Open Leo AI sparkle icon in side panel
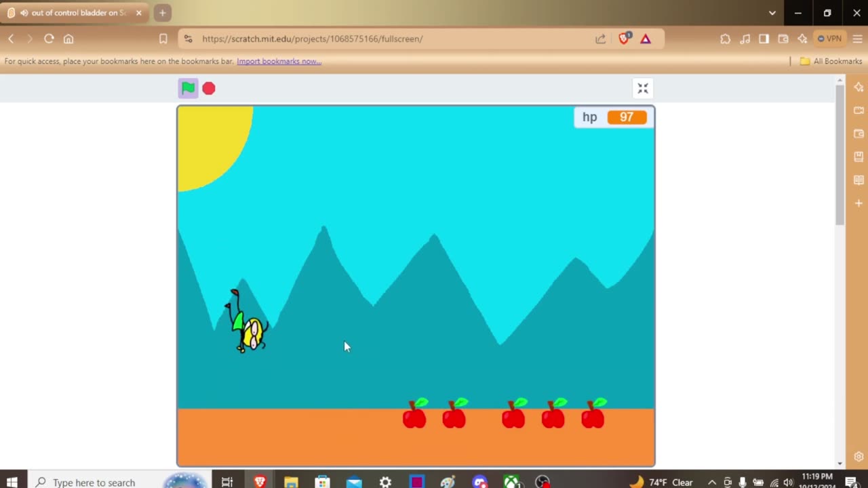 tap(859, 86)
